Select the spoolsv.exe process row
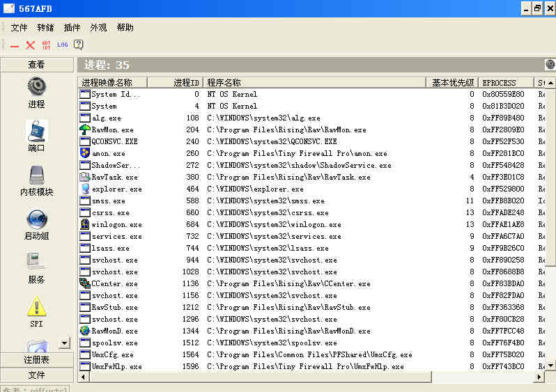The height and width of the screenshot is (392, 556). pyautogui.click(x=311, y=343)
